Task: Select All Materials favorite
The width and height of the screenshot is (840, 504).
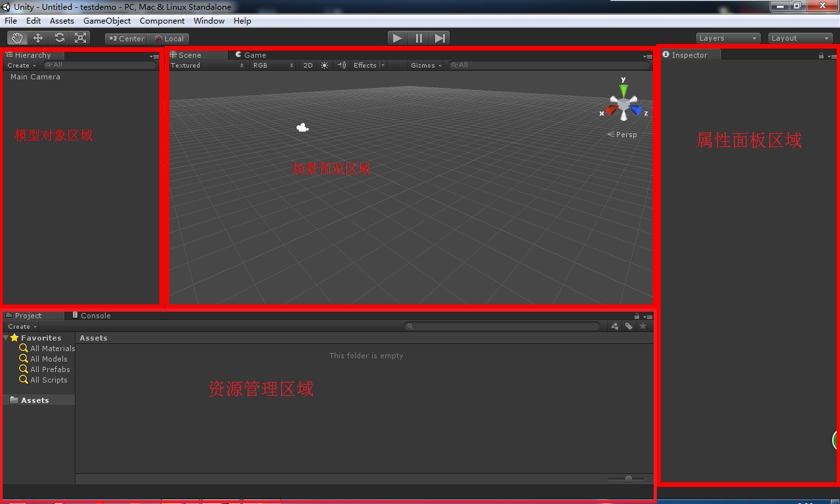Action: pyautogui.click(x=47, y=348)
